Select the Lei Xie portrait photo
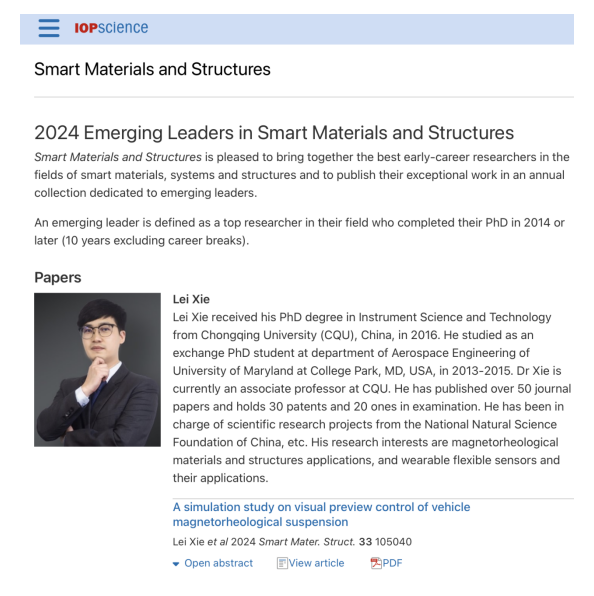The height and width of the screenshot is (596, 594). pyautogui.click(x=97, y=369)
